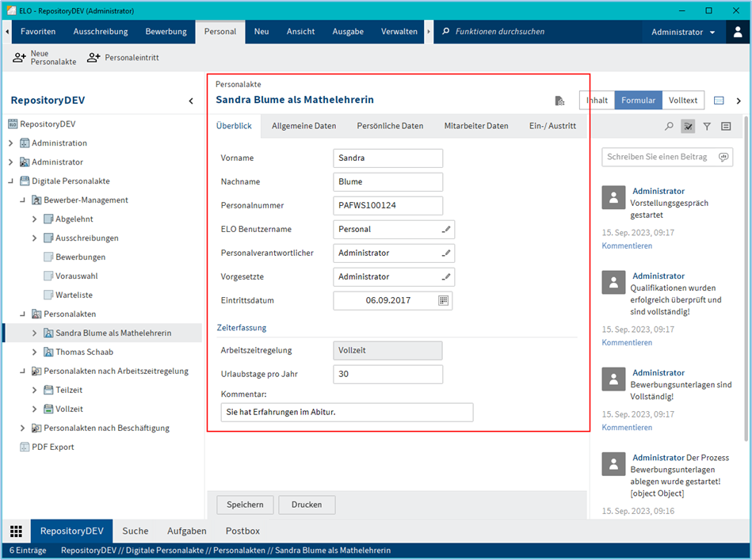
Task: Toggle the subscribed feed checkmark button
Action: (x=688, y=126)
